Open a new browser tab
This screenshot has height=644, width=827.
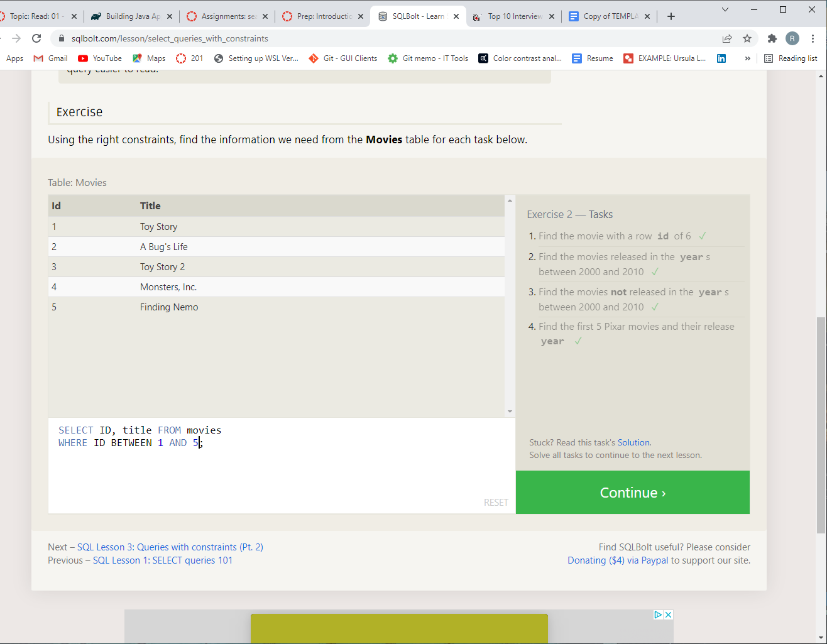(671, 16)
